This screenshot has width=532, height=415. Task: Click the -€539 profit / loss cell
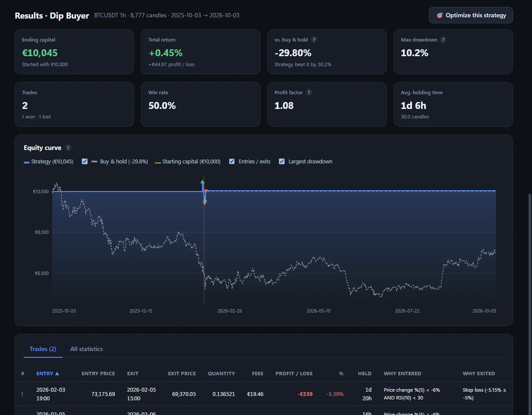305,394
